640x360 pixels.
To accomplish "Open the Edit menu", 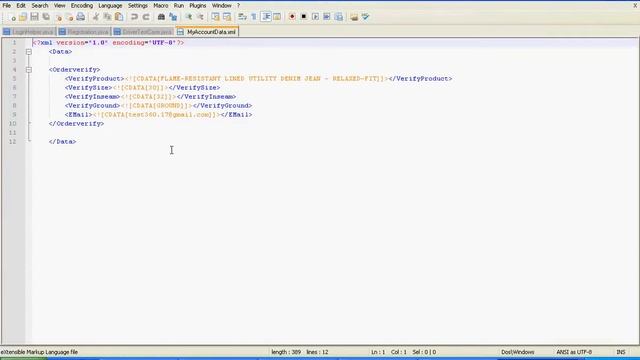I will tap(21, 5).
